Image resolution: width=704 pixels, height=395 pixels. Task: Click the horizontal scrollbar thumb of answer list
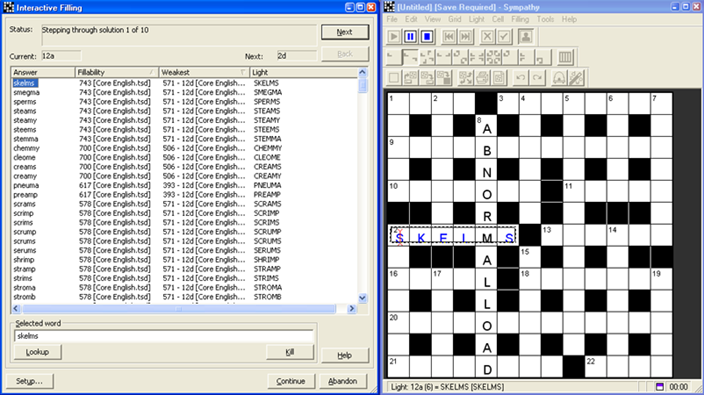[x=179, y=308]
